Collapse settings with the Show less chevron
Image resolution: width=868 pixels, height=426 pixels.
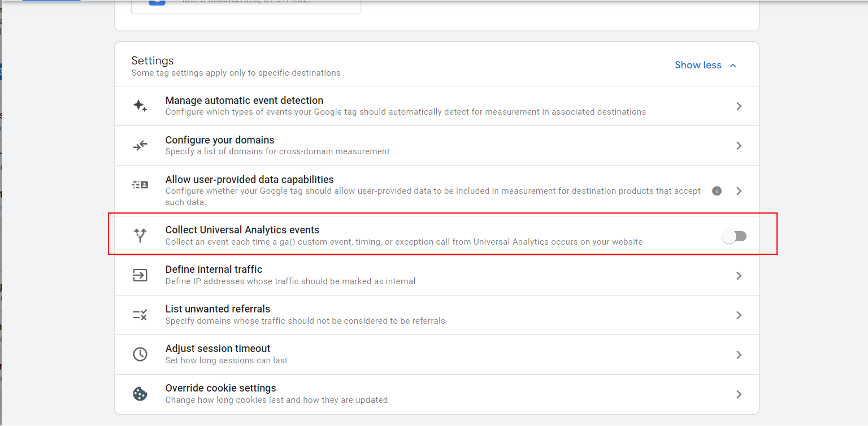pos(733,65)
